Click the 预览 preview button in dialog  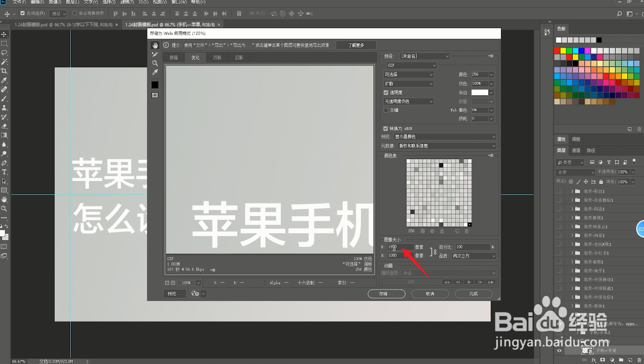click(x=175, y=294)
